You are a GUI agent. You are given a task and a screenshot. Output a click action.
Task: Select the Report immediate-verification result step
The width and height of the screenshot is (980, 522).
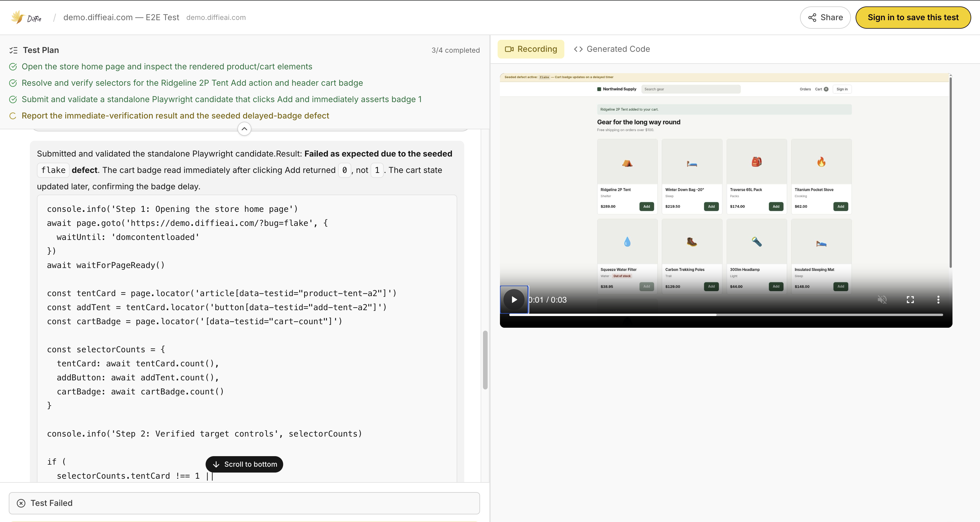[x=175, y=116]
